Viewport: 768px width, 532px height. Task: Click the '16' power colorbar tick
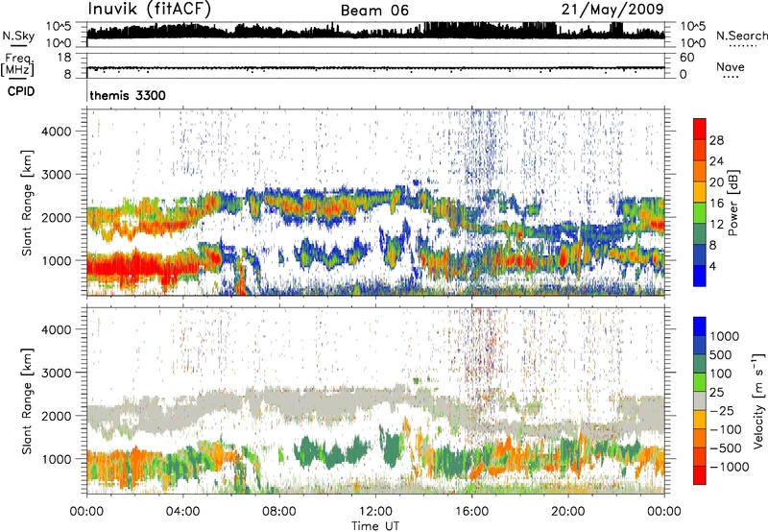click(x=716, y=204)
